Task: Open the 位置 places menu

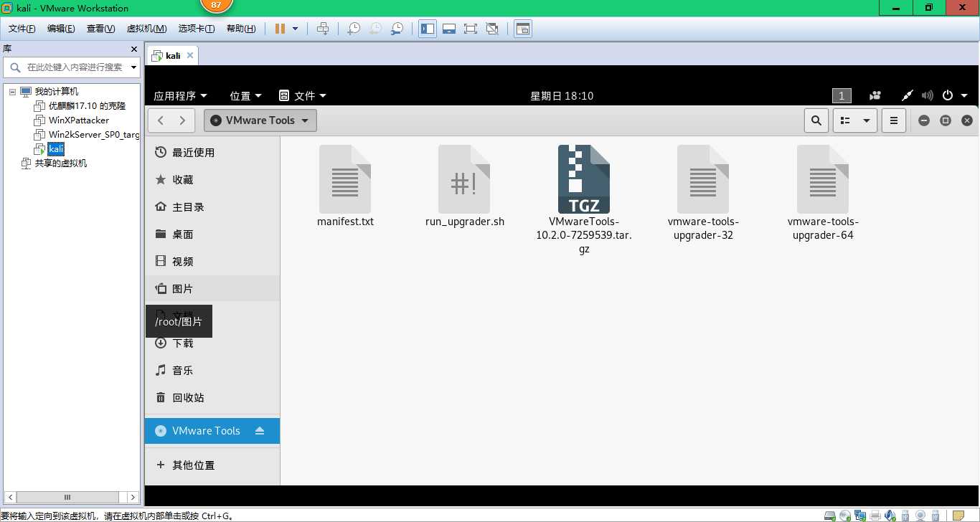Action: [245, 95]
